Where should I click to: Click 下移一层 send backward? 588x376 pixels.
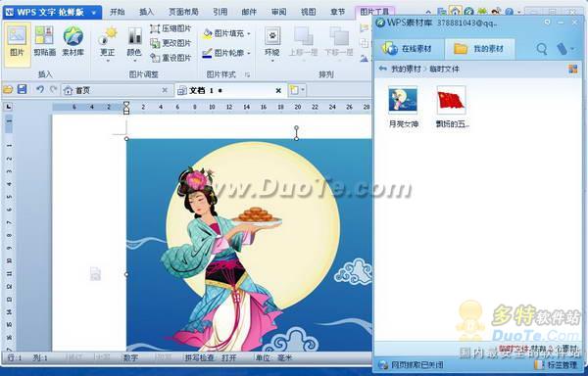pos(339,41)
